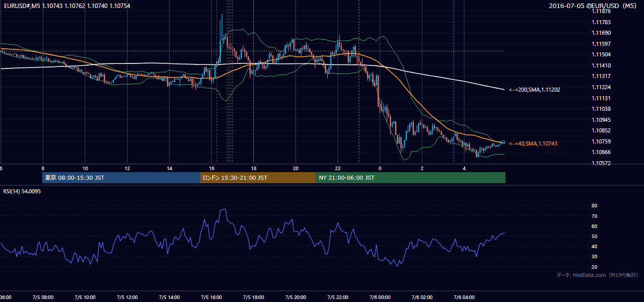This screenshot has width=644, height=302.
Task: Click RSI scale value 40
Action: point(594,246)
